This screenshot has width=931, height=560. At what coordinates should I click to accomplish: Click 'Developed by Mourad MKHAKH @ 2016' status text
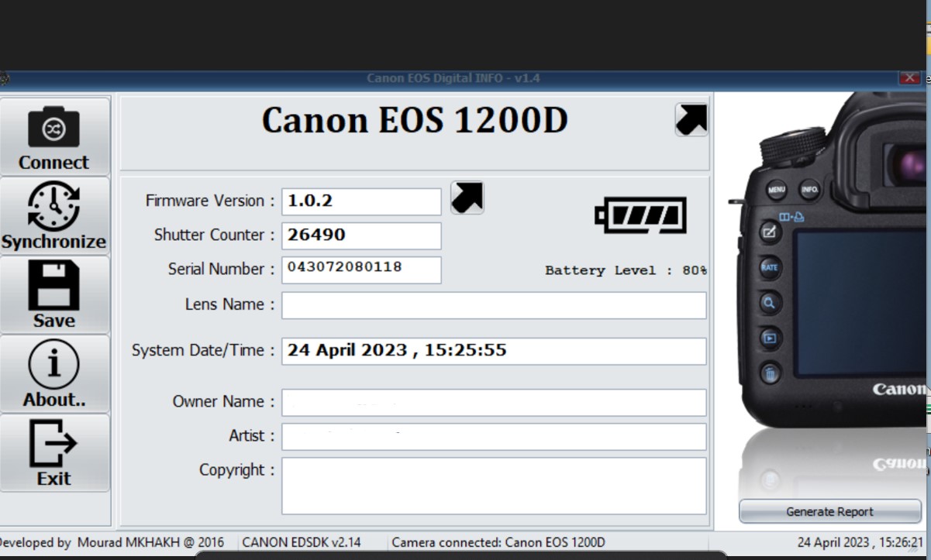pyautogui.click(x=112, y=542)
